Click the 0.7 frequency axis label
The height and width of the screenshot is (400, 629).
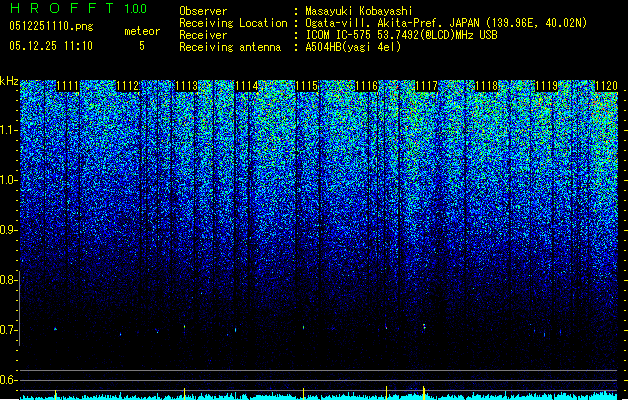(x=9, y=330)
